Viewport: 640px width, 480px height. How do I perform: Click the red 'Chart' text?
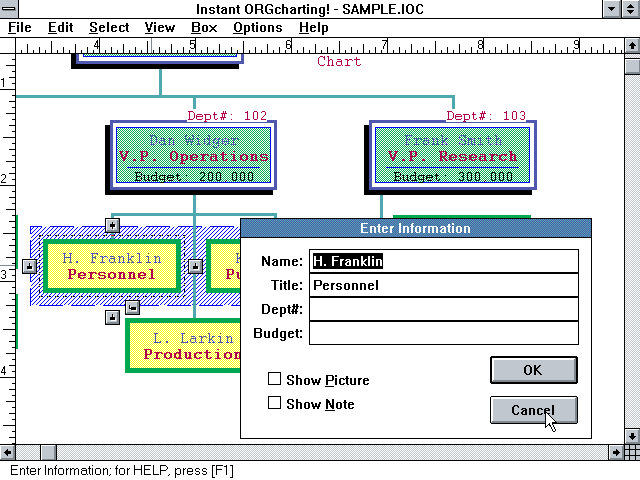click(x=339, y=61)
